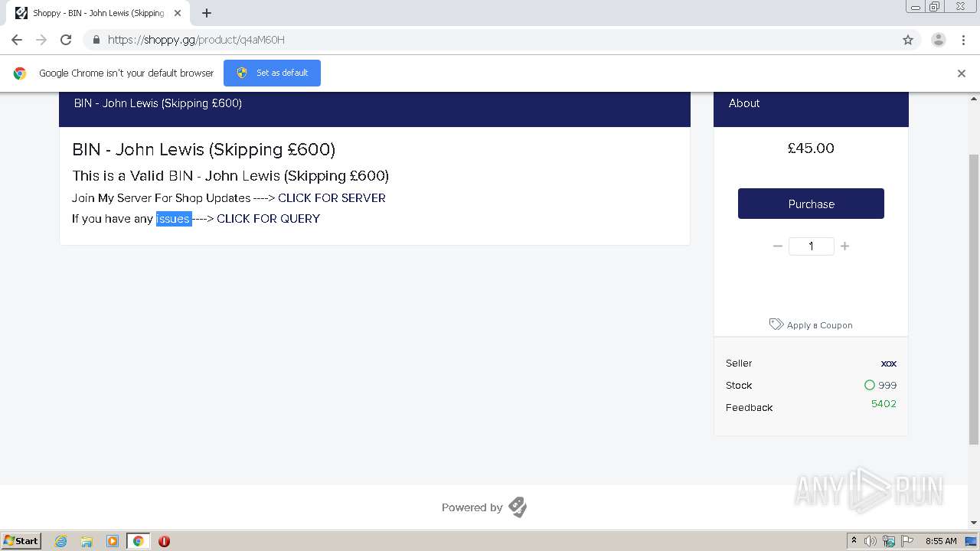
Task: Launch Internet Explorer from the taskbar
Action: coord(61,541)
